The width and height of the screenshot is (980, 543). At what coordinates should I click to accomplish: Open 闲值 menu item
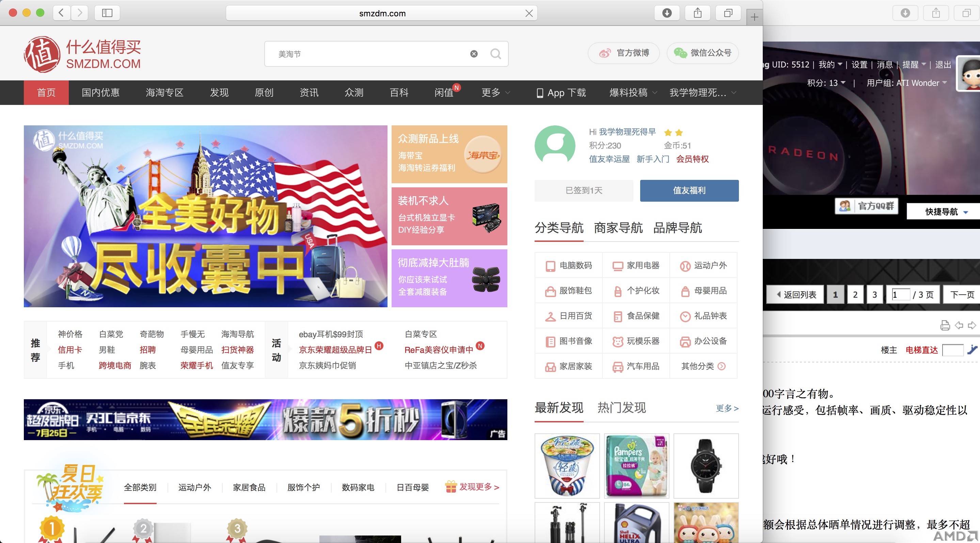[444, 92]
